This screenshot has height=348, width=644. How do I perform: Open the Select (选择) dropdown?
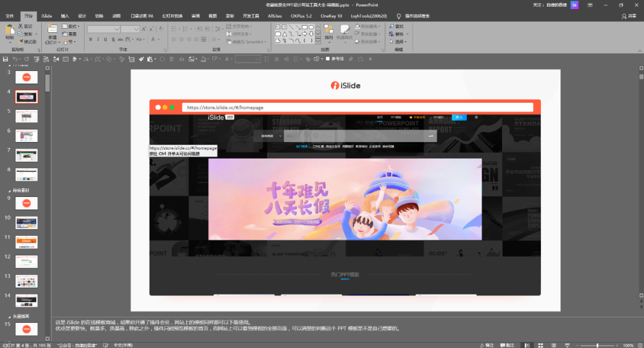tap(398, 42)
